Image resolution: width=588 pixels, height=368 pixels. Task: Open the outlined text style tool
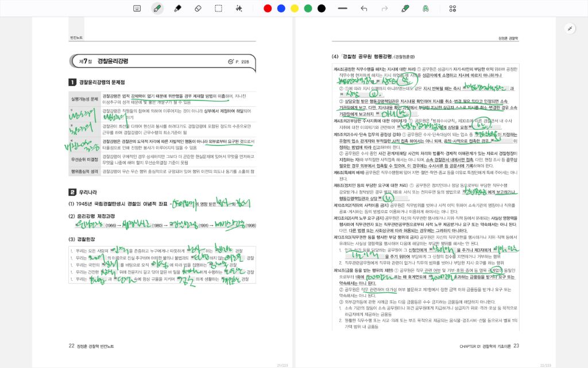point(425,9)
